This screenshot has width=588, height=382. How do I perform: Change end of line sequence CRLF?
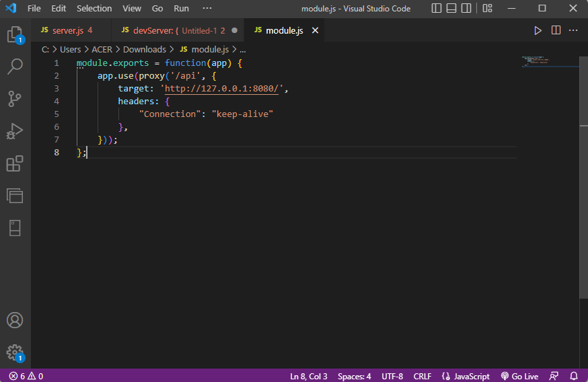(x=422, y=376)
